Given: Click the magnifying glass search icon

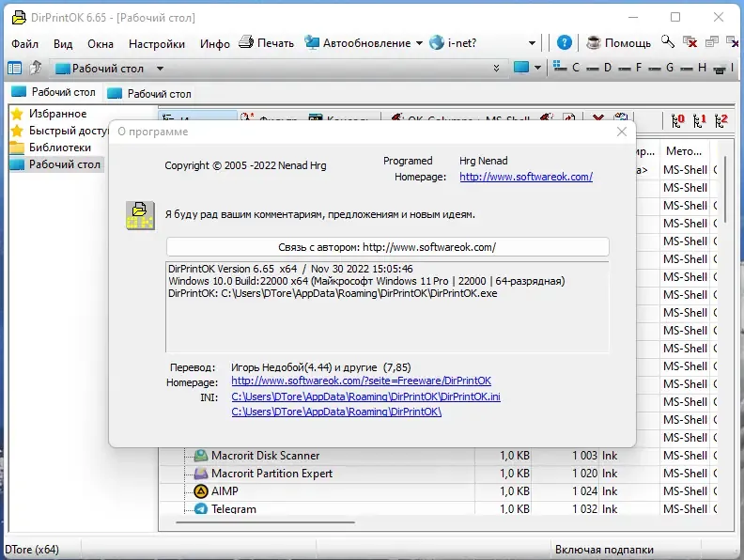Looking at the screenshot, I should click(x=668, y=41).
